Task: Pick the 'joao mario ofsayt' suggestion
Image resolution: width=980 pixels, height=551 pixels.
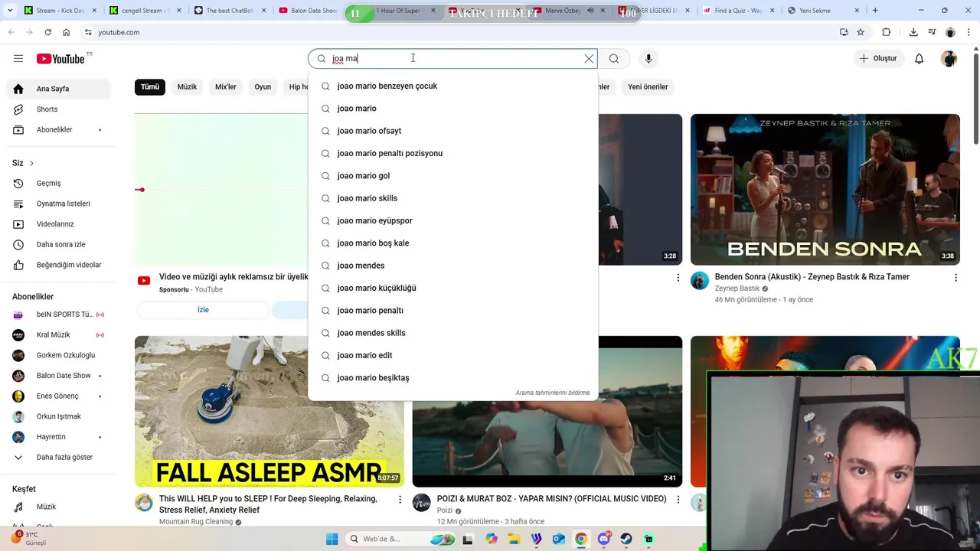Action: coord(452,131)
